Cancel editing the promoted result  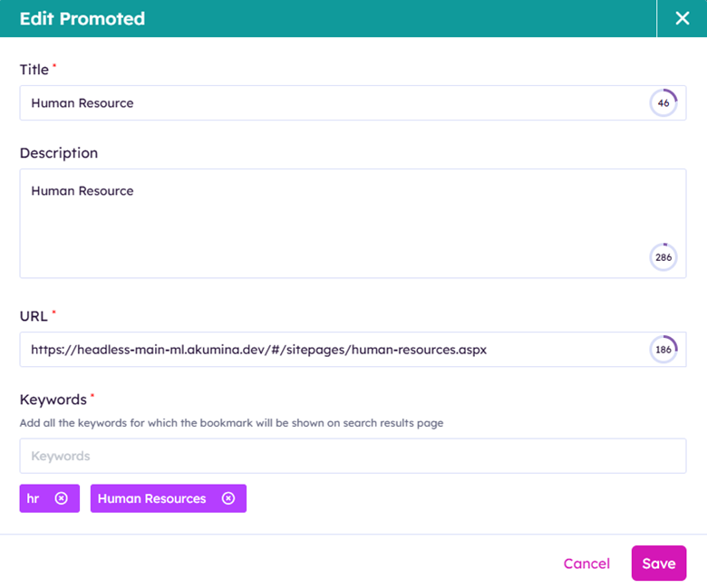[586, 564]
